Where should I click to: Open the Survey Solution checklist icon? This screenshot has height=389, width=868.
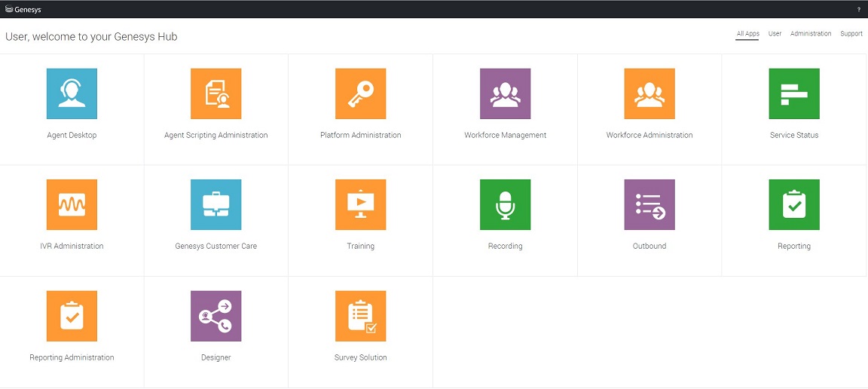(360, 316)
